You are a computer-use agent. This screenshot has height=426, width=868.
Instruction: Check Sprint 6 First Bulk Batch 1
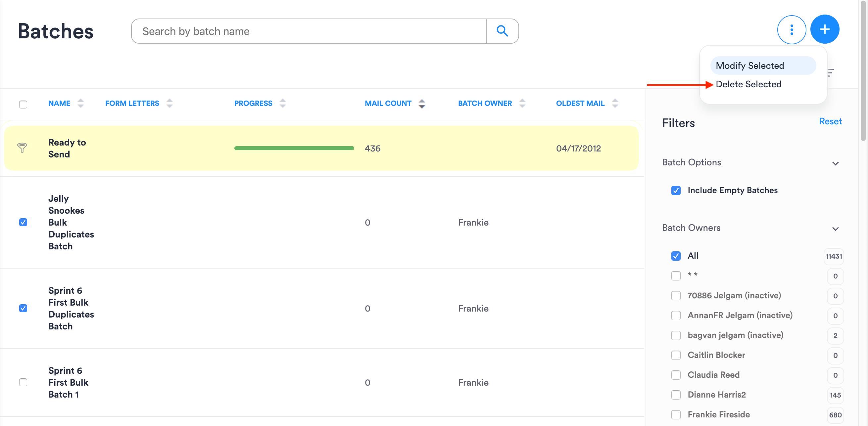click(23, 382)
